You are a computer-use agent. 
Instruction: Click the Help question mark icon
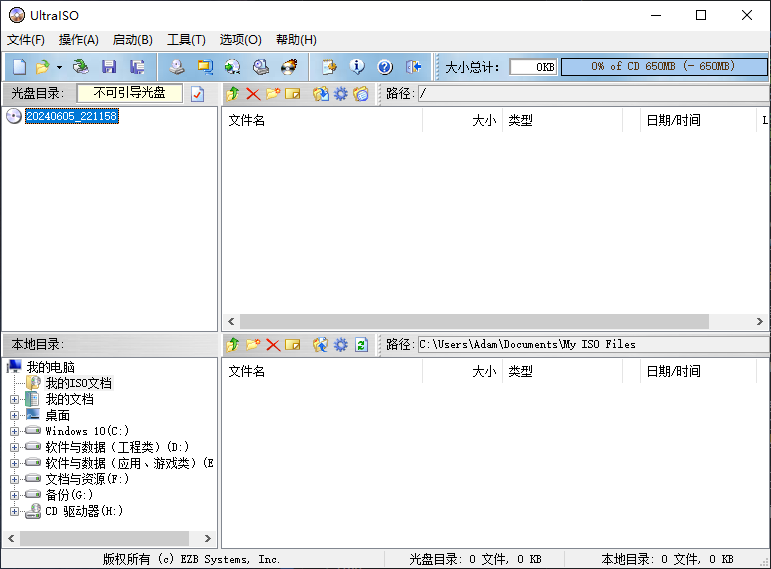[x=385, y=67]
